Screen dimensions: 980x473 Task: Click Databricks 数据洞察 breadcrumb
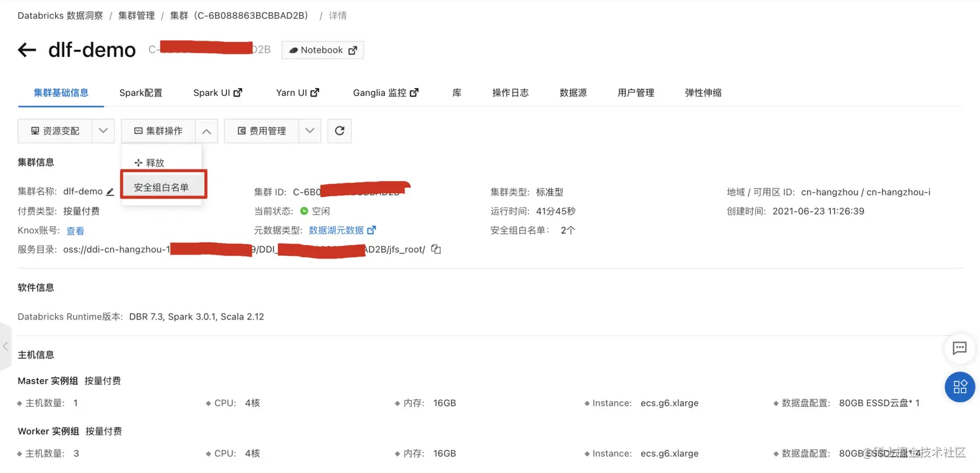(60, 16)
